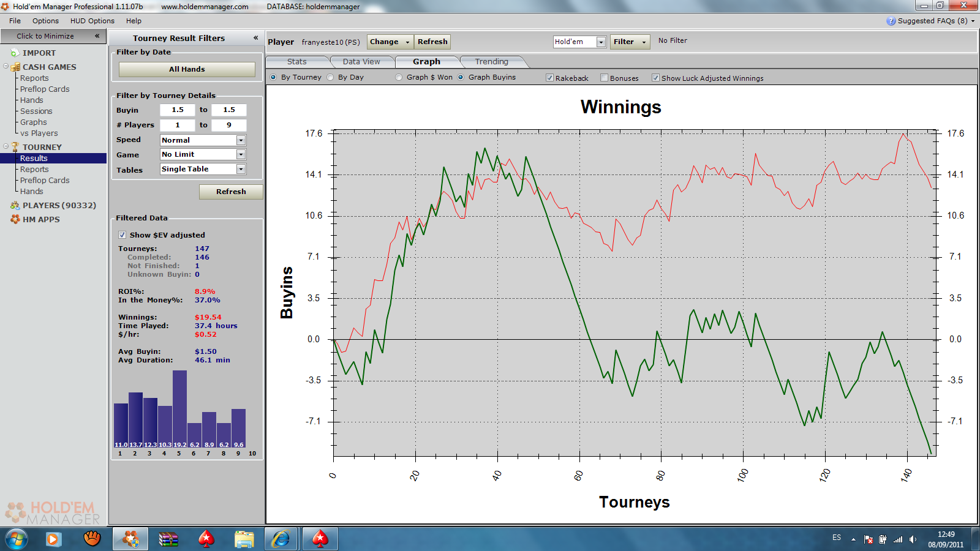The height and width of the screenshot is (551, 980).
Task: Open the Filter dropdown button
Action: coord(630,42)
